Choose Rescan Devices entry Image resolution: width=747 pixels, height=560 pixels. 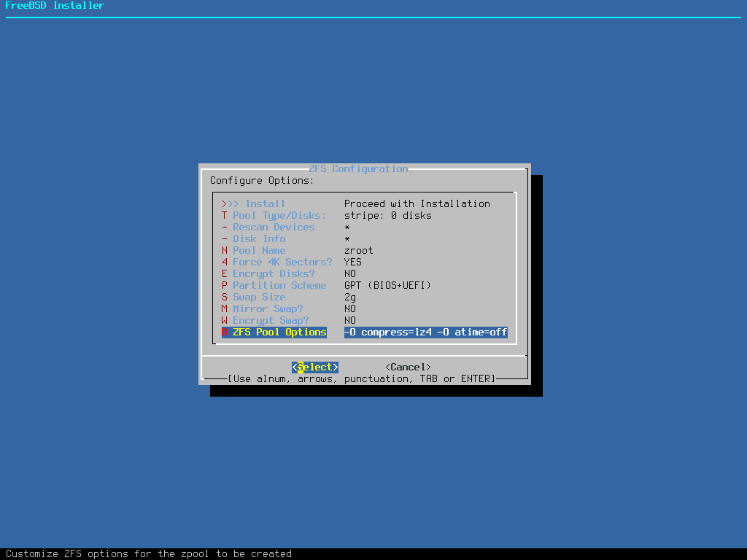[x=274, y=227]
